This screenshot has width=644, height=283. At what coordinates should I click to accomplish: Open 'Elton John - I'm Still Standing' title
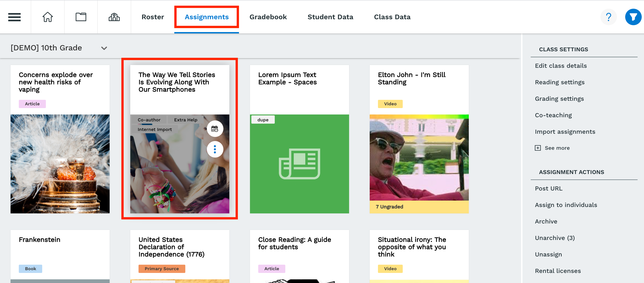411,78
